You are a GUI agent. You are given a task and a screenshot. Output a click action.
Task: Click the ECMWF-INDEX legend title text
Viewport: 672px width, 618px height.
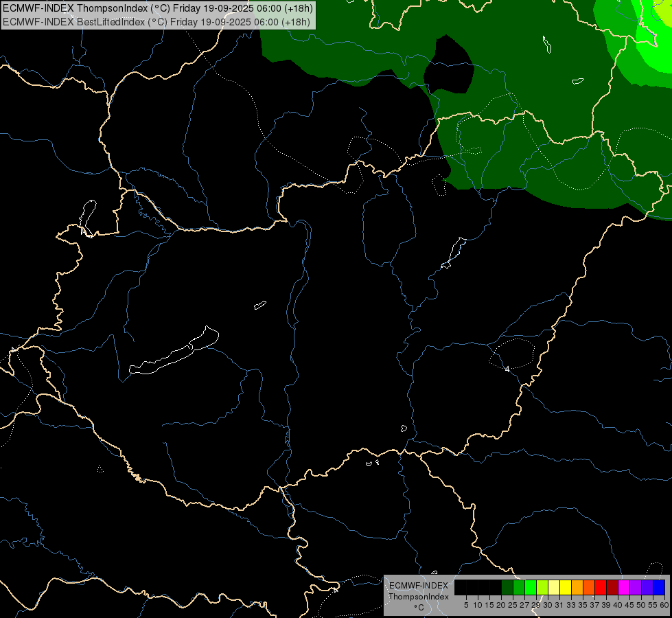point(419,586)
